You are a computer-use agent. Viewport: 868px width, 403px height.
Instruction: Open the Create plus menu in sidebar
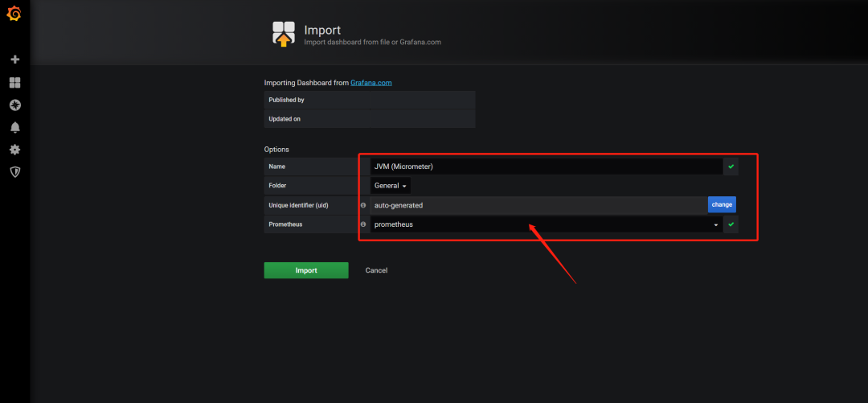tap(15, 60)
